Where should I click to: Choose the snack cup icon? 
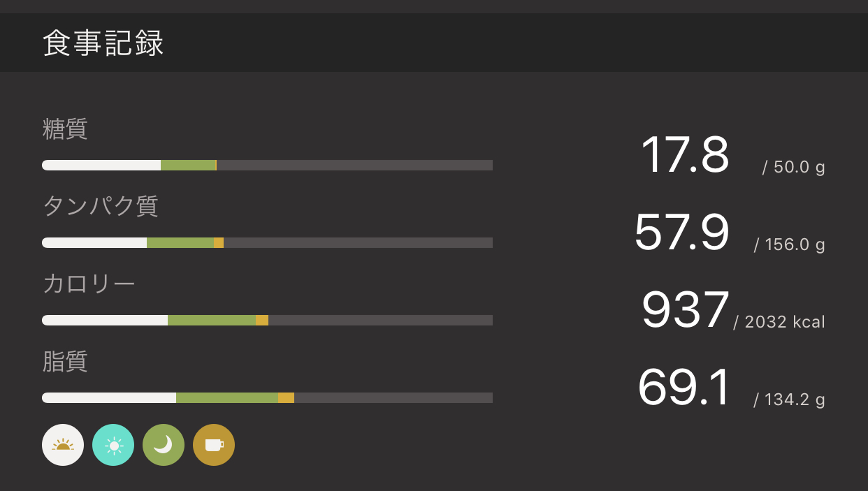tap(214, 445)
